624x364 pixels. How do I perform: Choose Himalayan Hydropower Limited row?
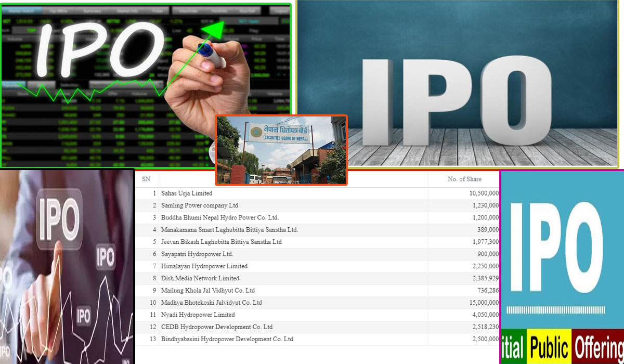click(x=204, y=266)
